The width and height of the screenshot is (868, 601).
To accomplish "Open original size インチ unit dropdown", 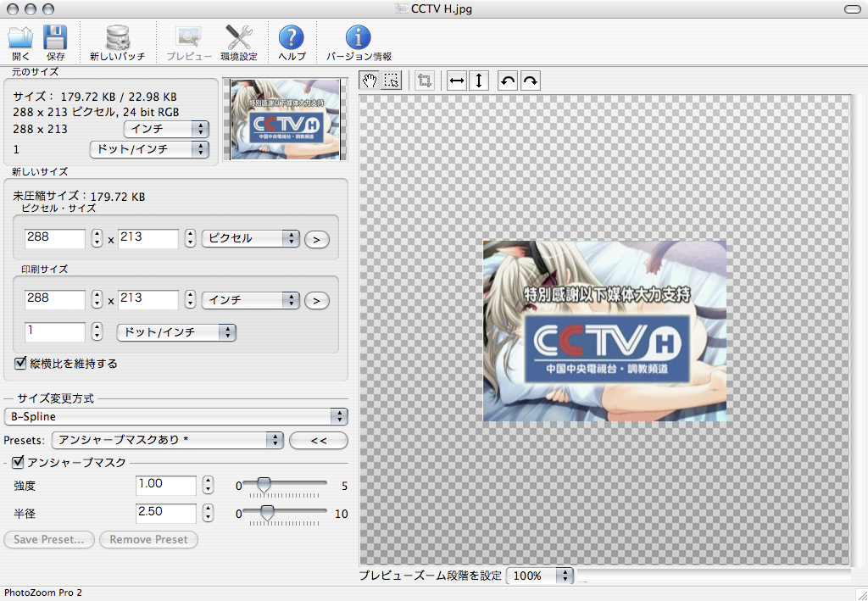I will click(166, 129).
